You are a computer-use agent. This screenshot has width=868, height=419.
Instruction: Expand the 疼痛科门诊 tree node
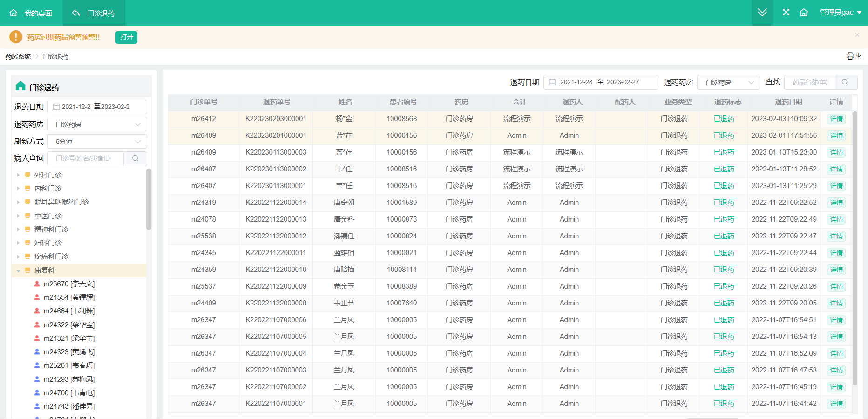click(x=18, y=257)
